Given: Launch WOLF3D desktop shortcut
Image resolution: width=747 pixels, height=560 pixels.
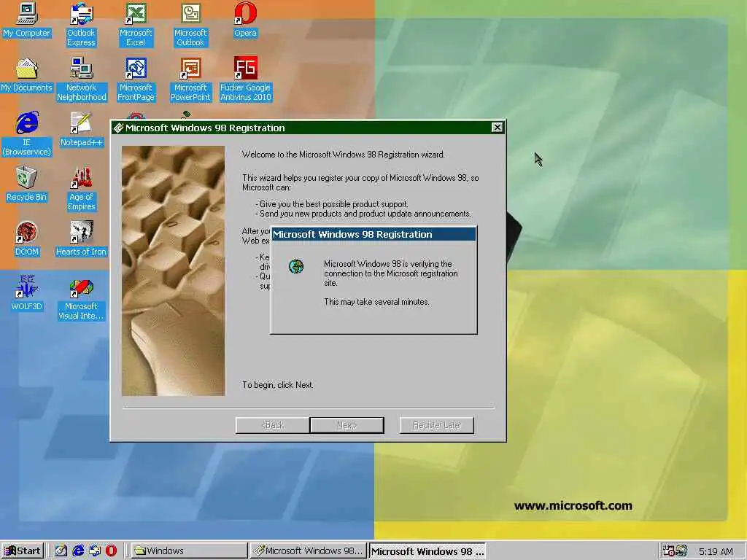Looking at the screenshot, I should [27, 293].
